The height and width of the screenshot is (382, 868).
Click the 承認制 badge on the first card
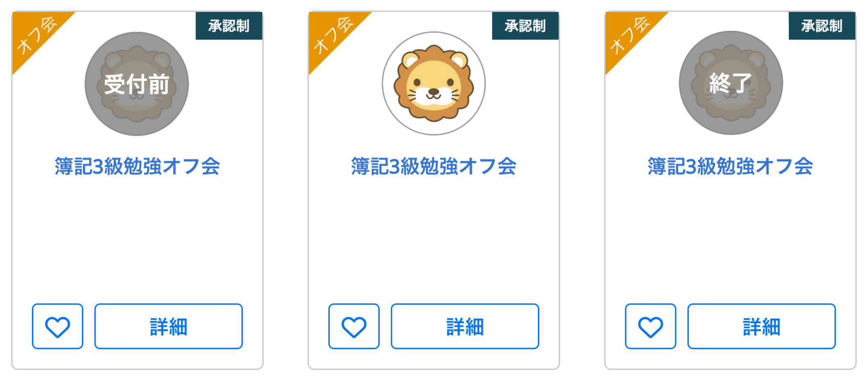coord(229,26)
